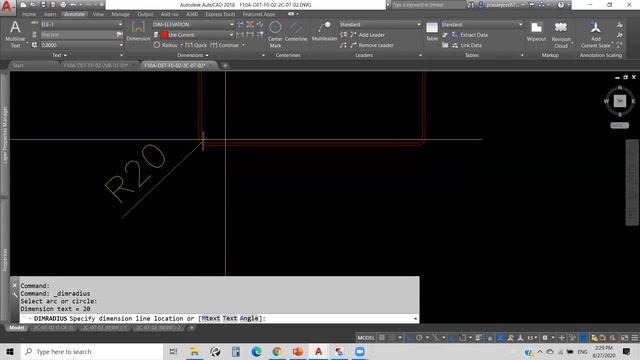Click the Continue dimension tool
Viewport: 640px width, 360px height.
[x=225, y=45]
